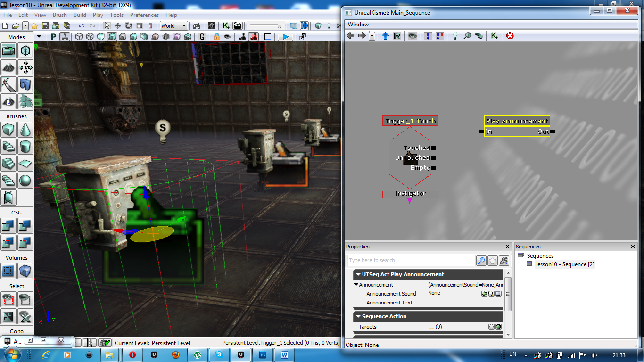
Task: Pick the Cone brush builder
Action: click(25, 130)
